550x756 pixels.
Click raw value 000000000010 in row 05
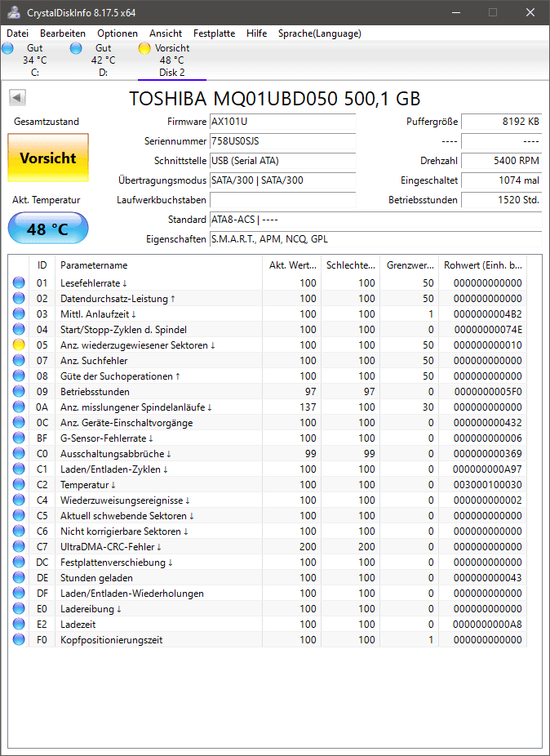(488, 345)
